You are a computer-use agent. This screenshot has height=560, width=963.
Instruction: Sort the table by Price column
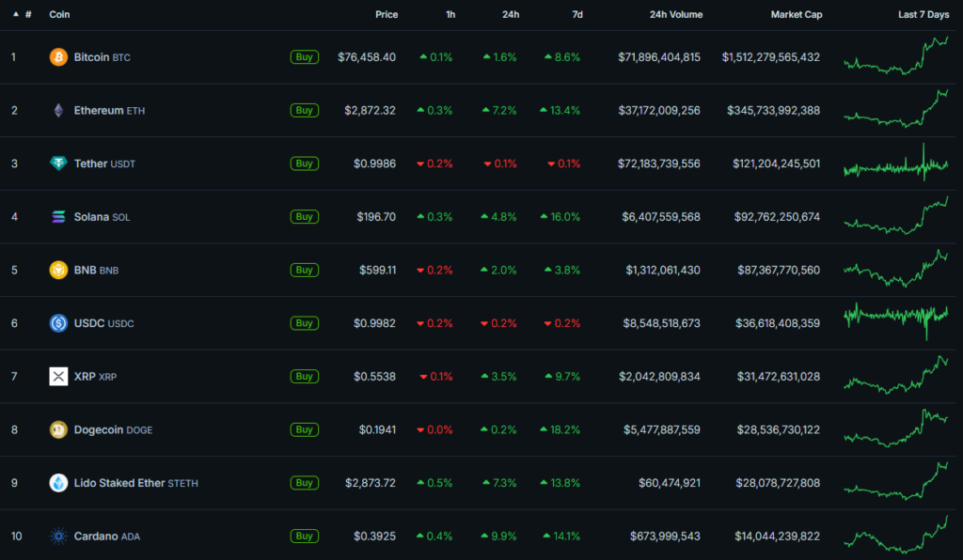(387, 14)
